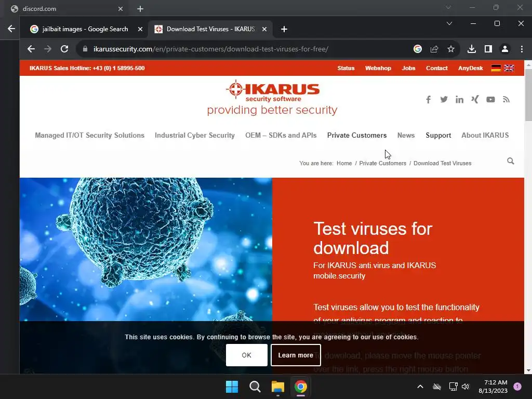This screenshot has width=532, height=399.
Task: Open IKARUS YouTube channel icon
Action: tap(490, 99)
